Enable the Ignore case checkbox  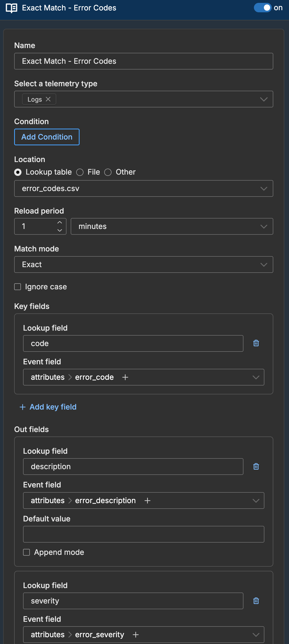coord(18,287)
